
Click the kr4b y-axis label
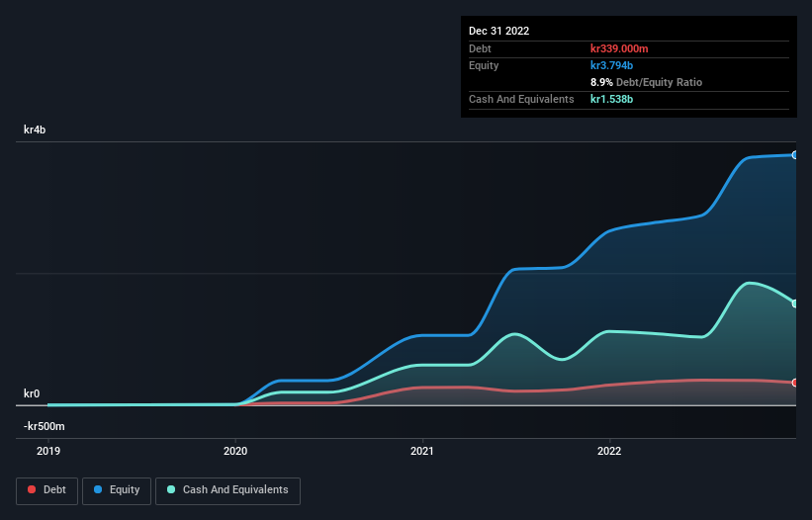[35, 130]
